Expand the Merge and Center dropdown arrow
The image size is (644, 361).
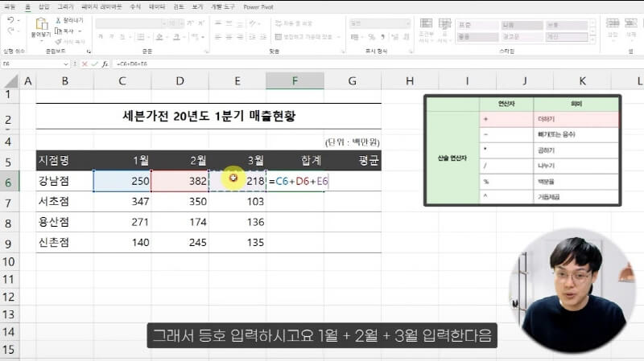click(338, 37)
